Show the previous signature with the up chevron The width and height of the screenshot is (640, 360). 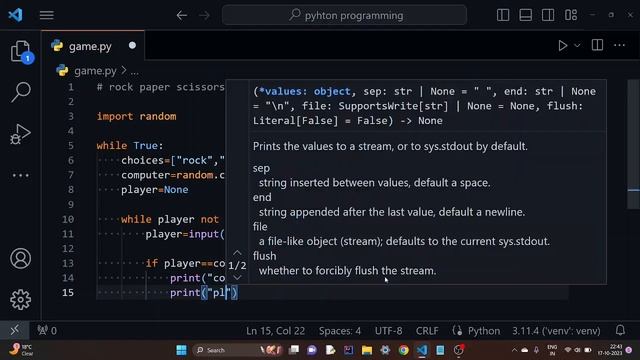click(x=237, y=253)
